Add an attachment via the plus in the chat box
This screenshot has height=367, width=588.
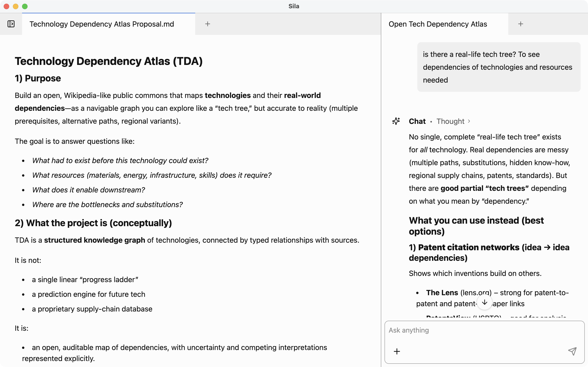(x=397, y=351)
